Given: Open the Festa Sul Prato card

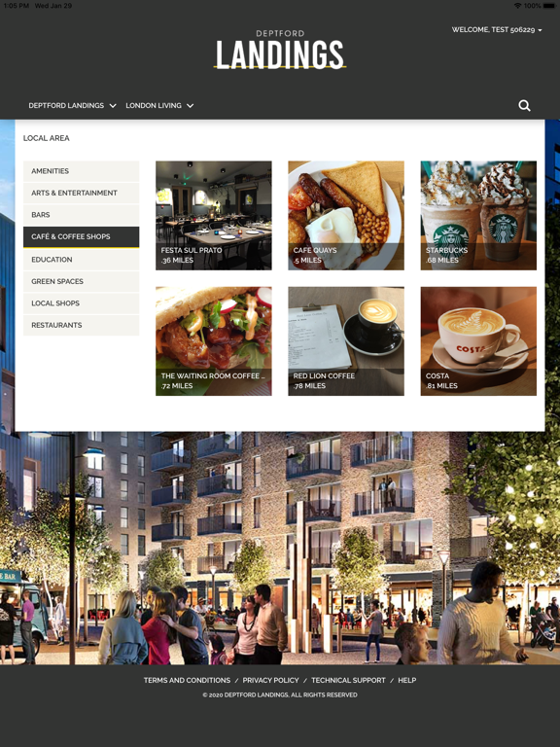Looking at the screenshot, I should click(214, 215).
